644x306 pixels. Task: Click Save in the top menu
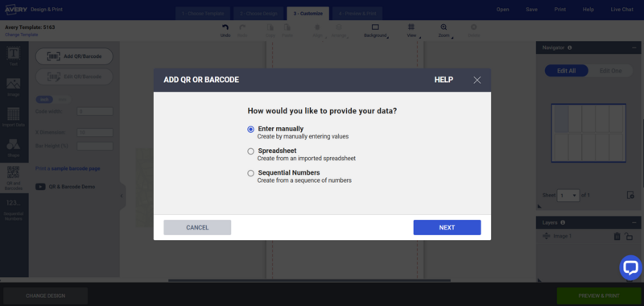(x=531, y=10)
